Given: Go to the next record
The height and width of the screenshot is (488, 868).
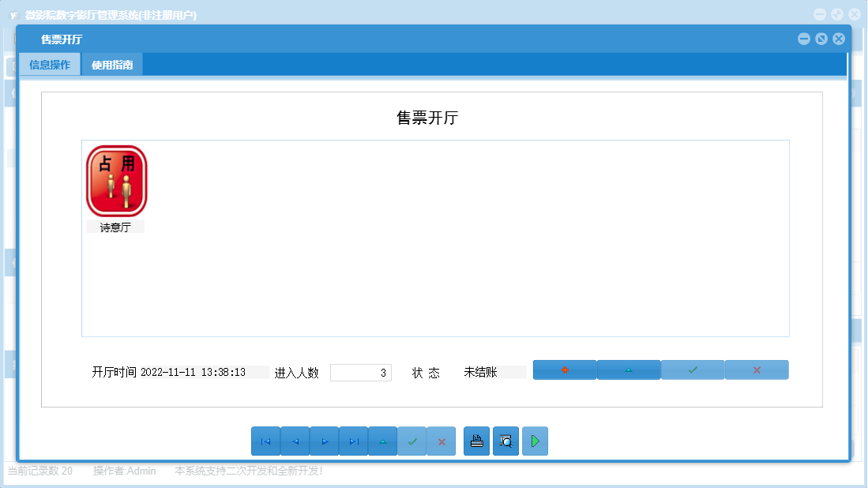Looking at the screenshot, I should (x=324, y=441).
